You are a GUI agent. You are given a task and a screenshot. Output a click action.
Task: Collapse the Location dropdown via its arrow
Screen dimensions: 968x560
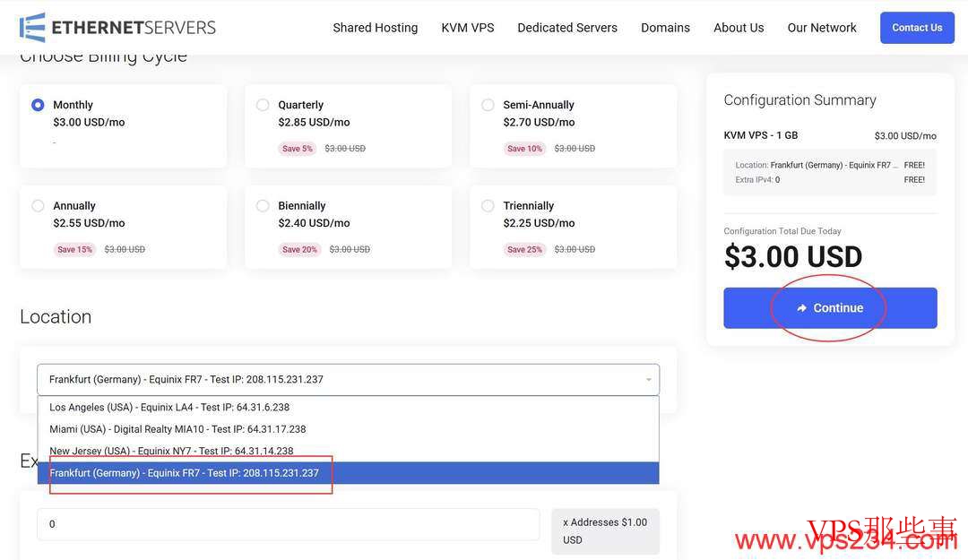coord(648,380)
